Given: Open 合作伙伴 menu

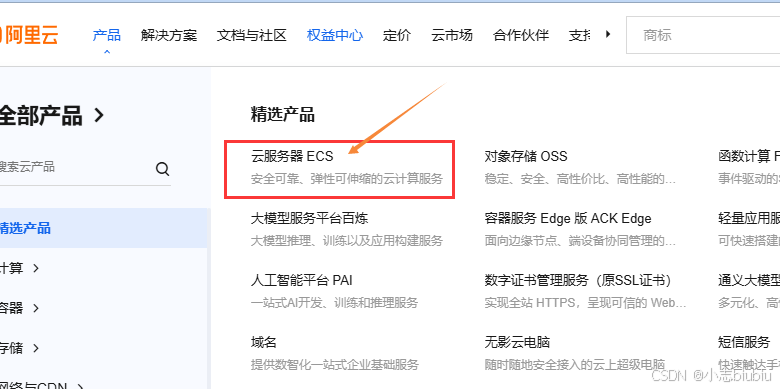Looking at the screenshot, I should pyautogui.click(x=521, y=35).
